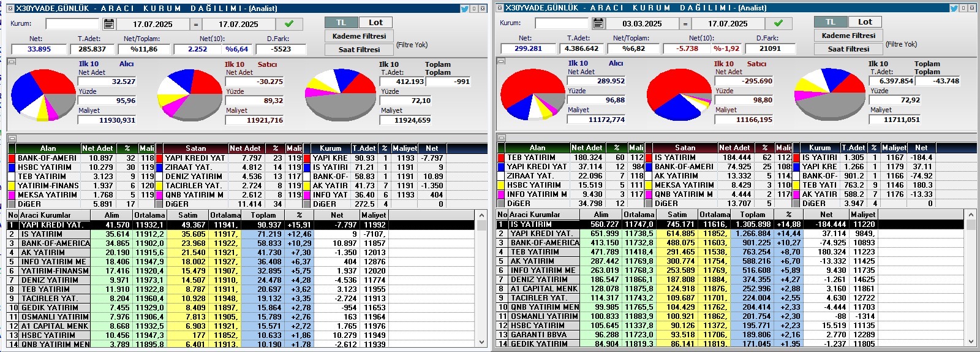980x352 pixels.
Task: Focus the Kurum input field in left window
Action: pos(72,24)
